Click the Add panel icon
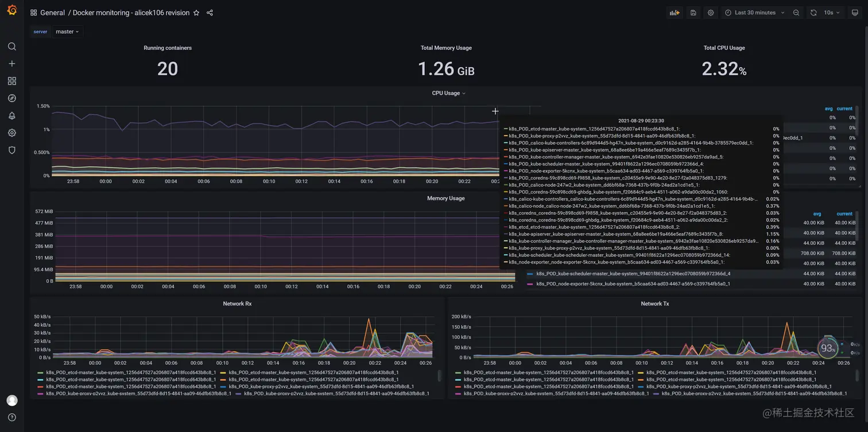 click(x=675, y=13)
